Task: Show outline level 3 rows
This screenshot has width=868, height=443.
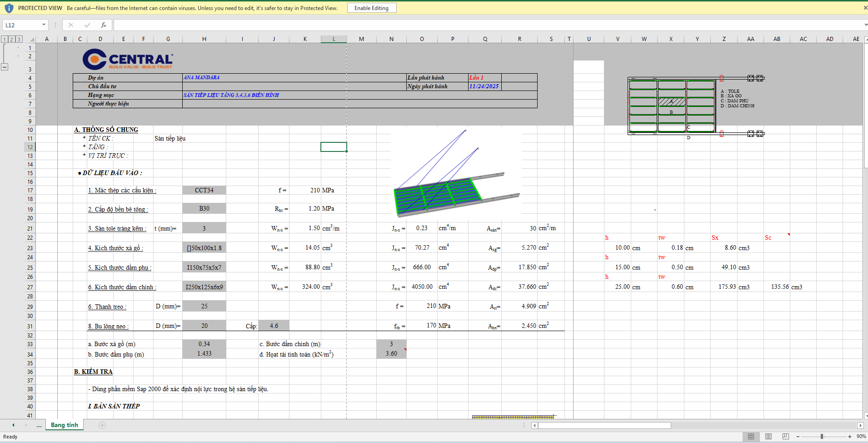Action: point(19,39)
